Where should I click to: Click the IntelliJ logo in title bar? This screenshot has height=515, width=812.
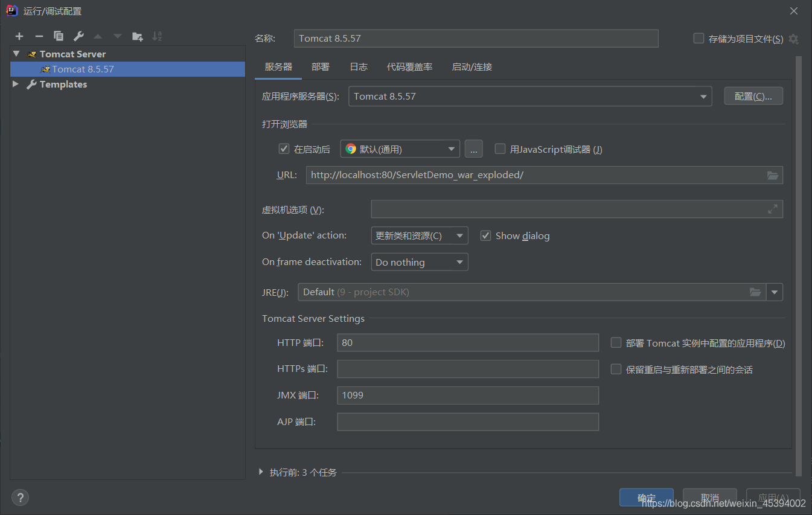click(x=11, y=11)
